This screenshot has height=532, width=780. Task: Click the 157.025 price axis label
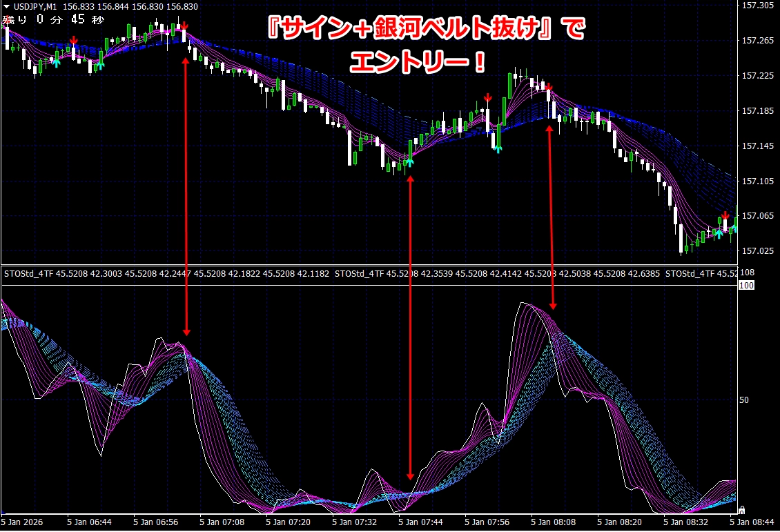click(759, 250)
